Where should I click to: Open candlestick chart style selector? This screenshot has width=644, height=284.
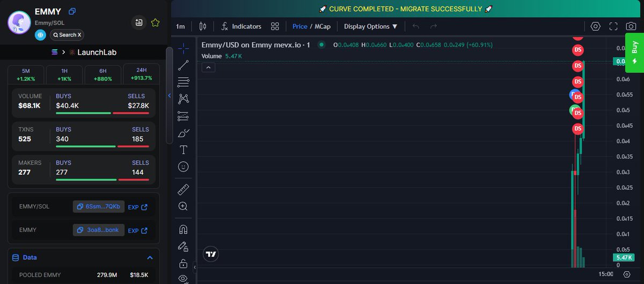pos(203,26)
